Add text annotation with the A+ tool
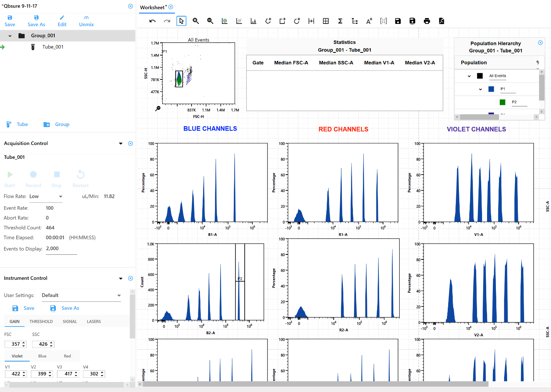Image resolution: width=551 pixels, height=392 pixels. pyautogui.click(x=369, y=21)
